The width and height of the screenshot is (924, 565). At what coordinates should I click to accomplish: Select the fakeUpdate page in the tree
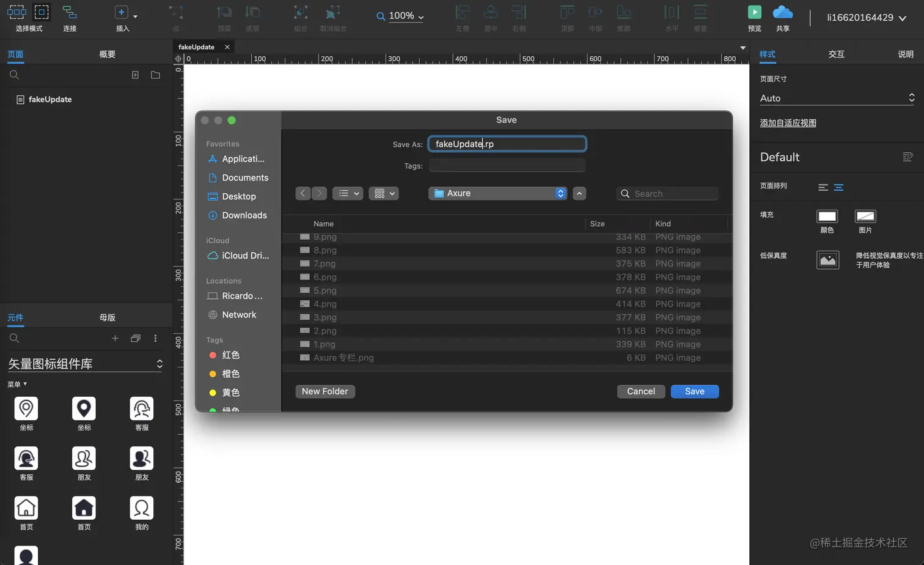pos(44,99)
